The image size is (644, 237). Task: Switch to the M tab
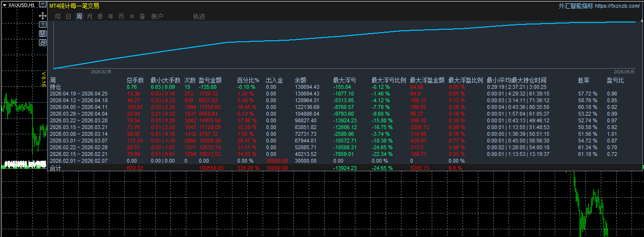click(132, 16)
